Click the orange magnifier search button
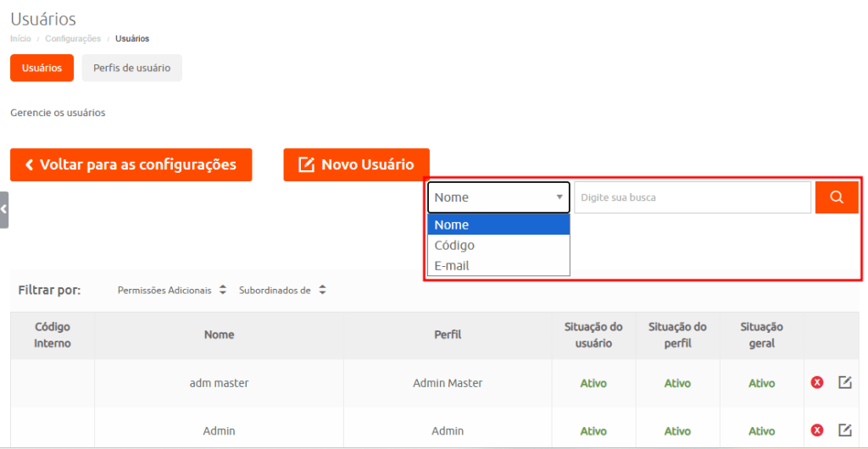This screenshot has height=449, width=868. coord(837,197)
